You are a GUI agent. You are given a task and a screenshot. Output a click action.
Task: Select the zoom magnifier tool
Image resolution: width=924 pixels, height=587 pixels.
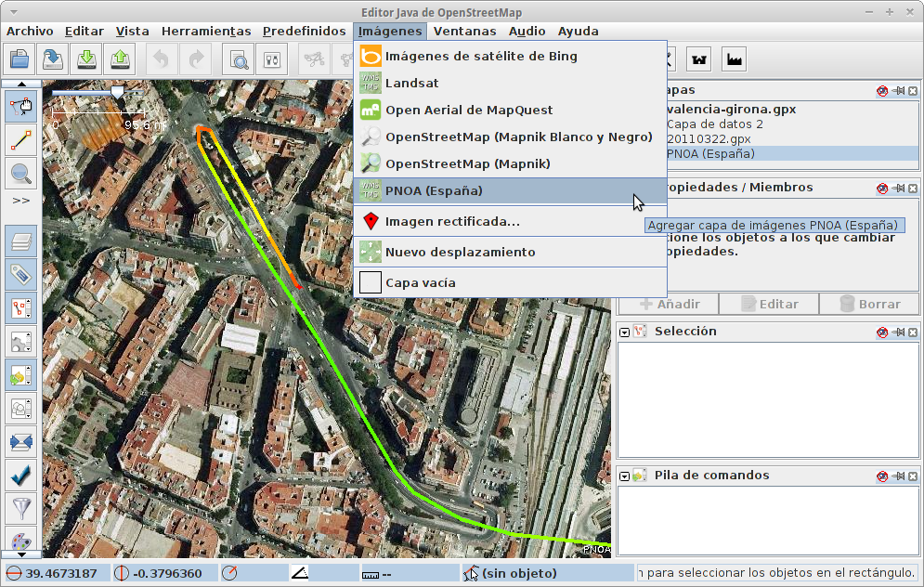(x=21, y=172)
